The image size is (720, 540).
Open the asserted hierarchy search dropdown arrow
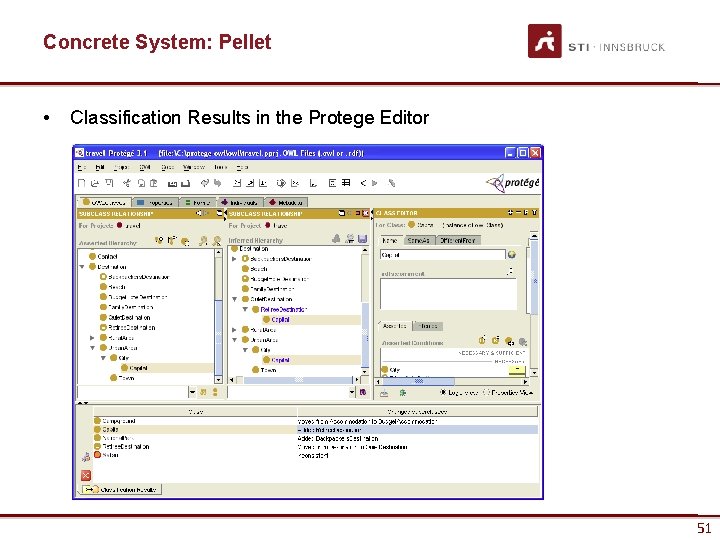pos(192,392)
